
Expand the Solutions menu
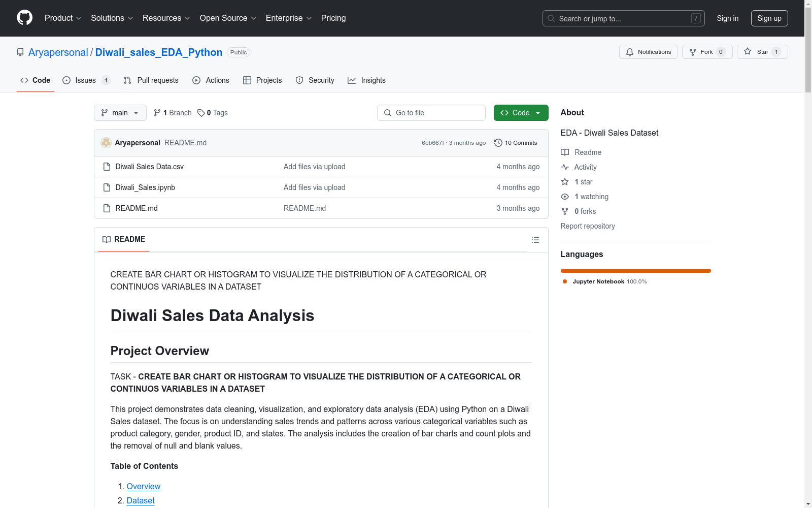[112, 18]
